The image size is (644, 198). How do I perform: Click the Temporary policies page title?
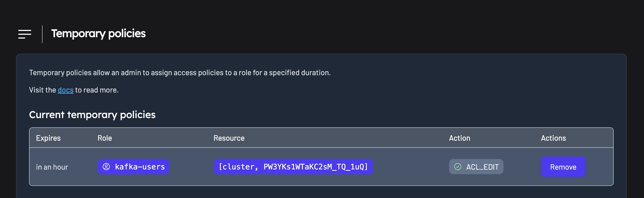(x=98, y=34)
